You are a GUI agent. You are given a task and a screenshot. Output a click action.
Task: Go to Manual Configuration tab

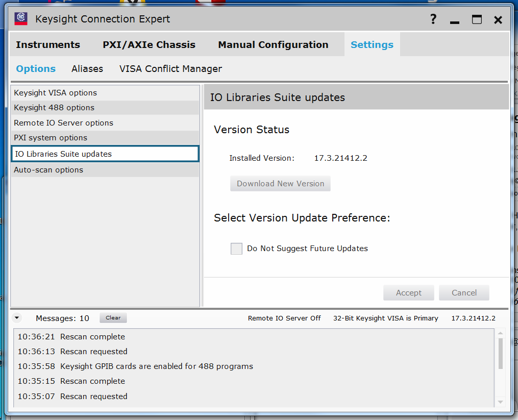tap(273, 45)
